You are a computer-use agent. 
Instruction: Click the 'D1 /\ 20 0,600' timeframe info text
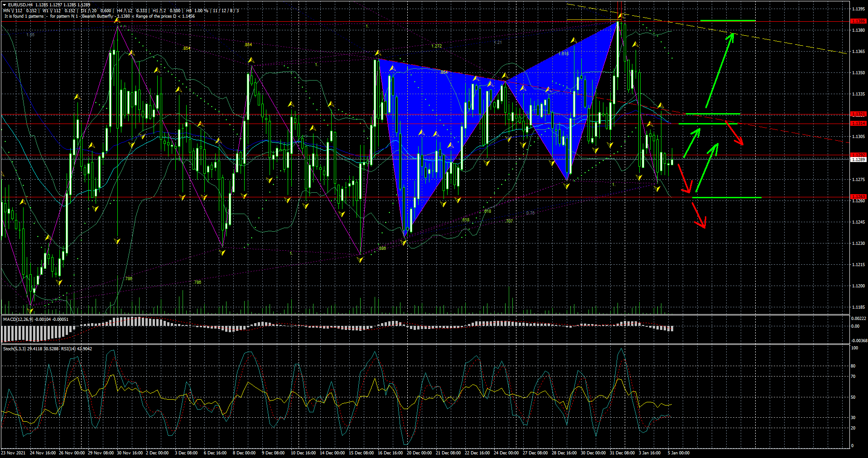[x=96, y=11]
